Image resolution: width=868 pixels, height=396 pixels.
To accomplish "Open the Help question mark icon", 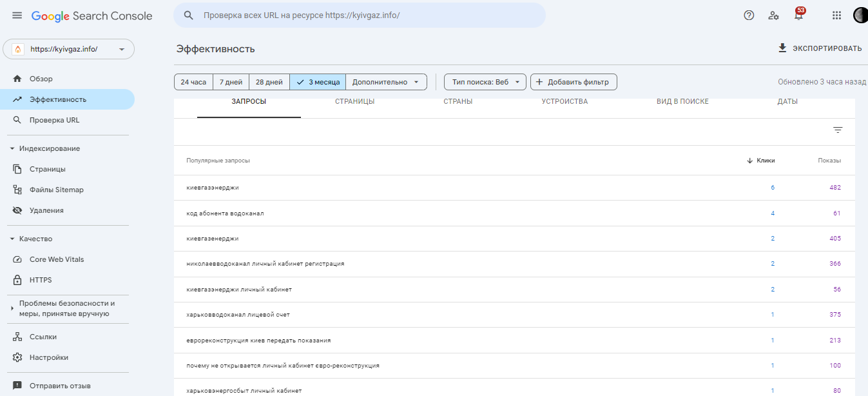I will click(749, 15).
